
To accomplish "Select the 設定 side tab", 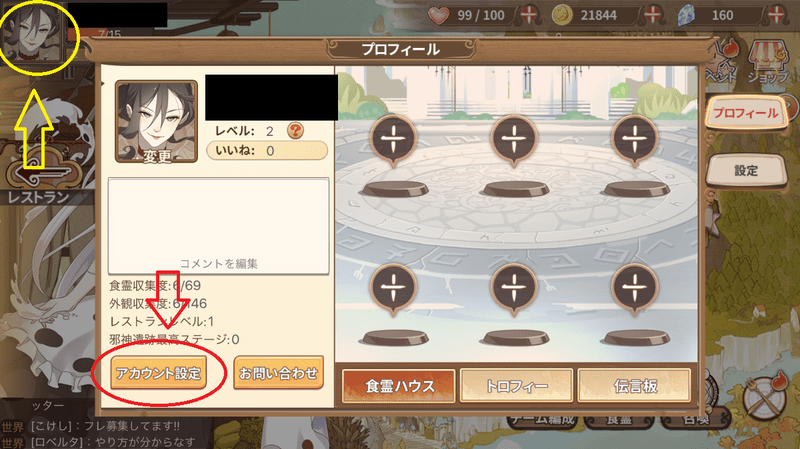I will point(745,170).
